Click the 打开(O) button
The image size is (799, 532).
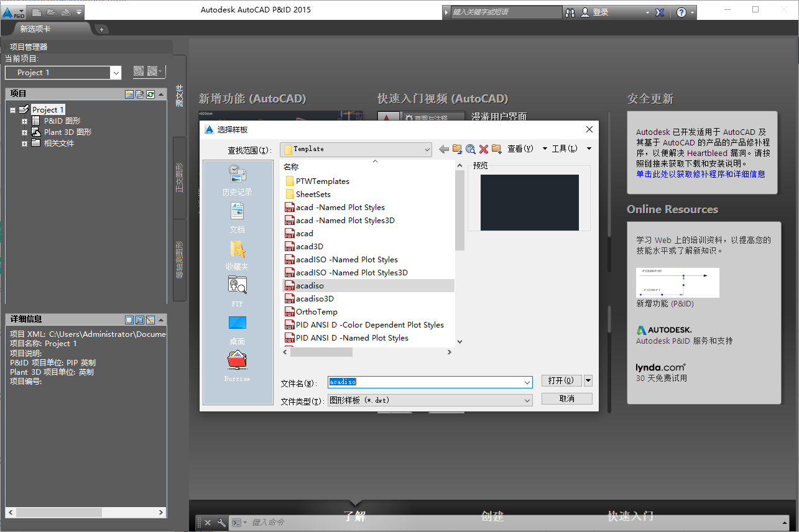[560, 380]
